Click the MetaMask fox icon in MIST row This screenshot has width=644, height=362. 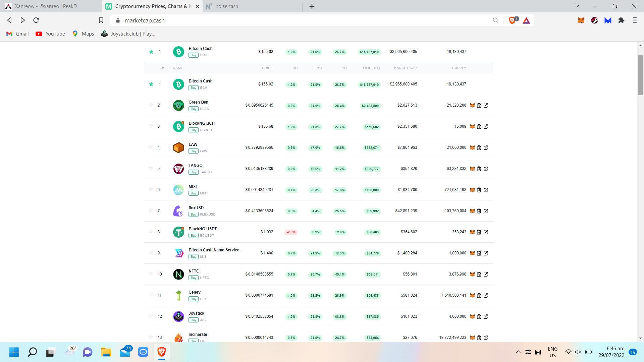472,190
